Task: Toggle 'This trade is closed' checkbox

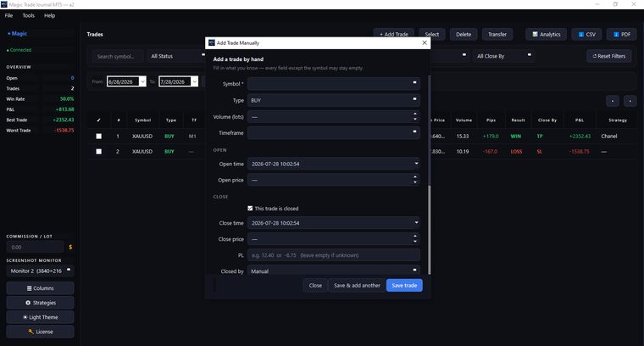Action: (x=250, y=209)
